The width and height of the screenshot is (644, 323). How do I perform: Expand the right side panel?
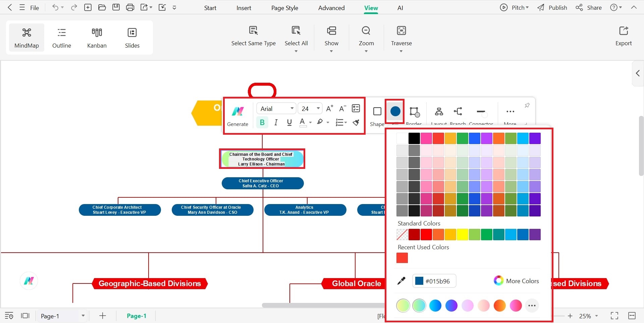click(638, 73)
